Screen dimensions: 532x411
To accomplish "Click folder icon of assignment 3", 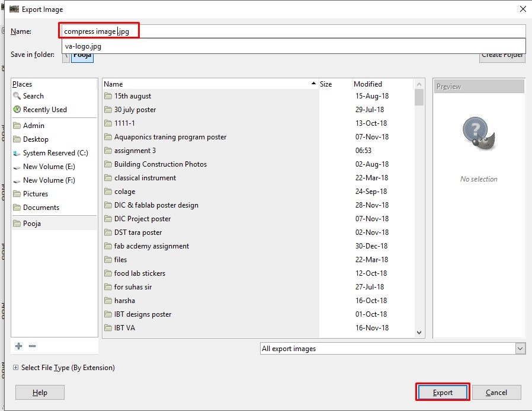I will (x=108, y=150).
